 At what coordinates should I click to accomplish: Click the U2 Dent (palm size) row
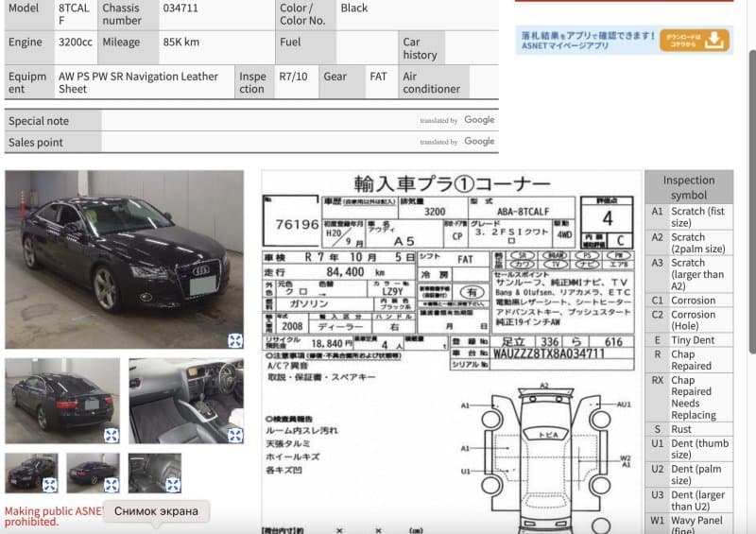click(x=689, y=474)
